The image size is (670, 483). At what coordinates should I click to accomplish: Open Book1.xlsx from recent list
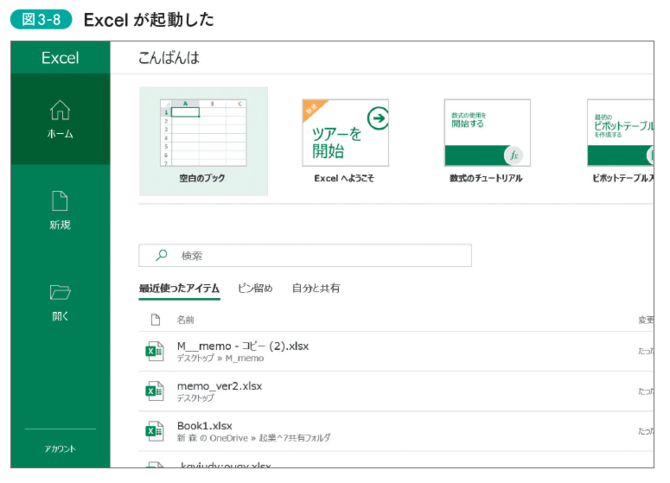[396, 431]
